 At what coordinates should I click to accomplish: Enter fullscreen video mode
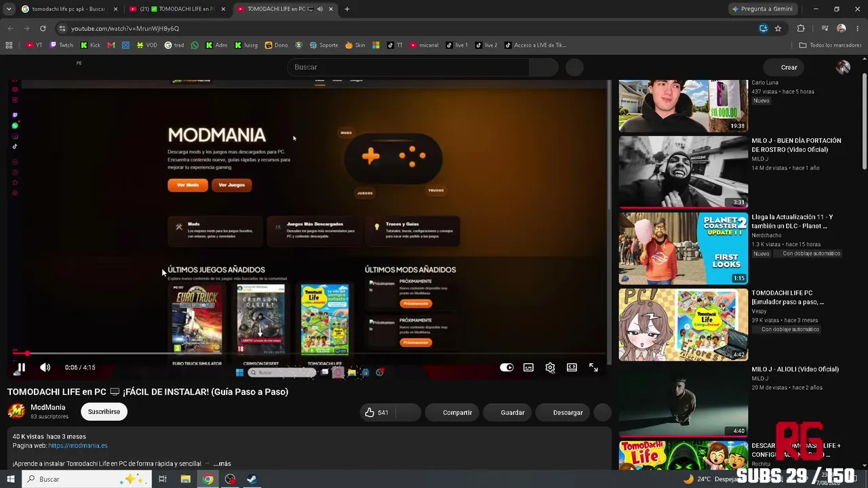tap(593, 367)
